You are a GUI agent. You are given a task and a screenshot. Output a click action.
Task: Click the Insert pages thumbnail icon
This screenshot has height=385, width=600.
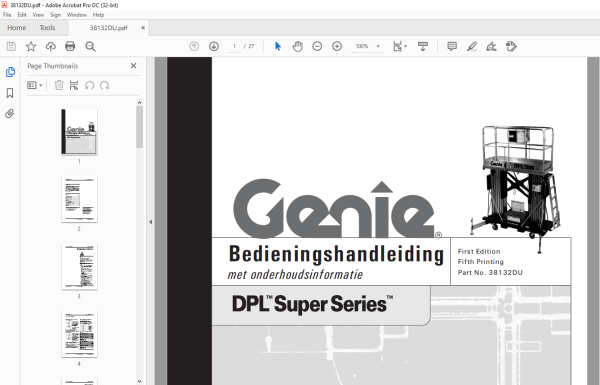point(74,85)
